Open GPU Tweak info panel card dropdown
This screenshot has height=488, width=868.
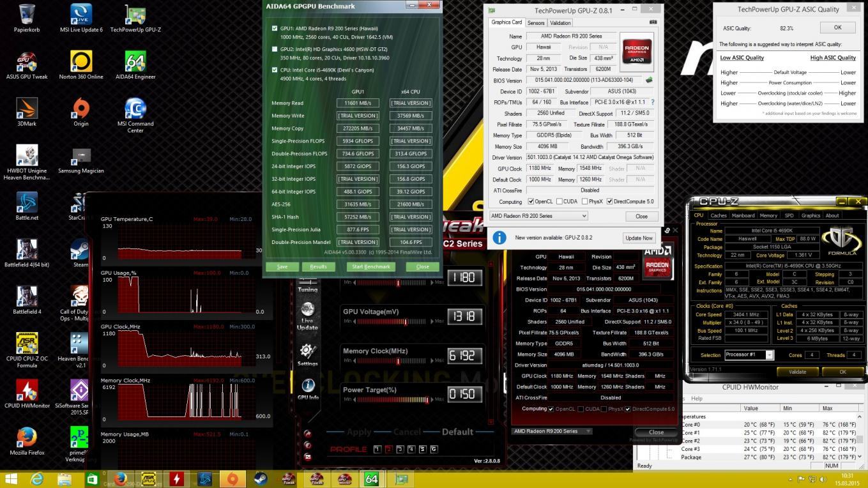(552, 431)
